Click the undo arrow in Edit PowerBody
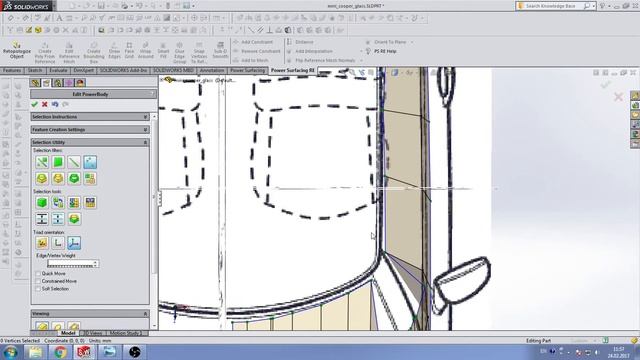The width and height of the screenshot is (640, 360). (x=55, y=104)
